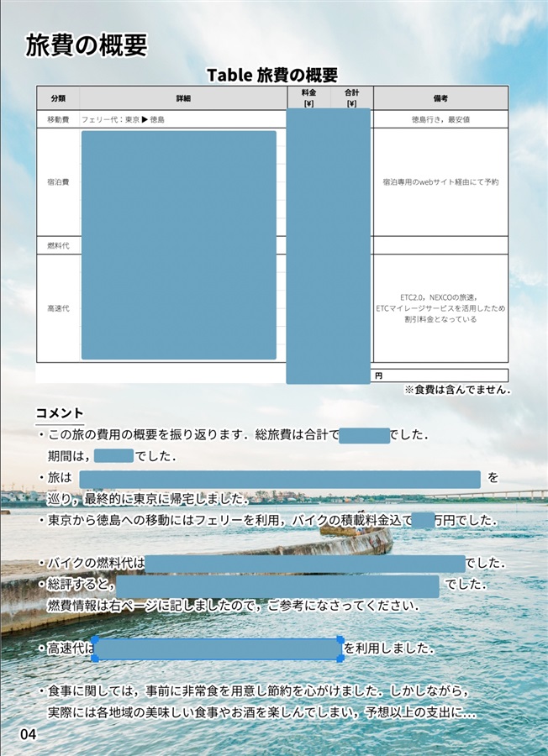Select the 燃料代 category cell
548x756 pixels.
point(58,245)
